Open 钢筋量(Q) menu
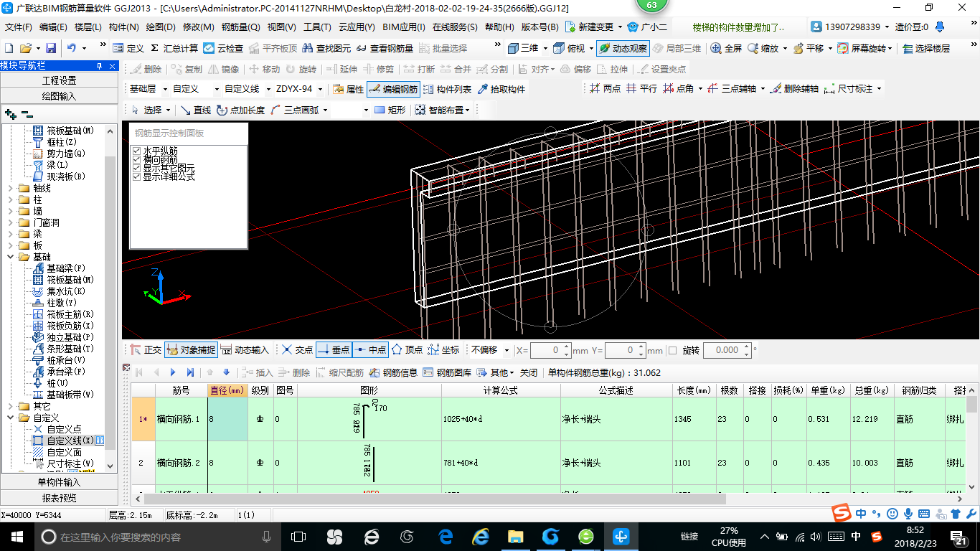This screenshot has height=551, width=980. (x=240, y=27)
